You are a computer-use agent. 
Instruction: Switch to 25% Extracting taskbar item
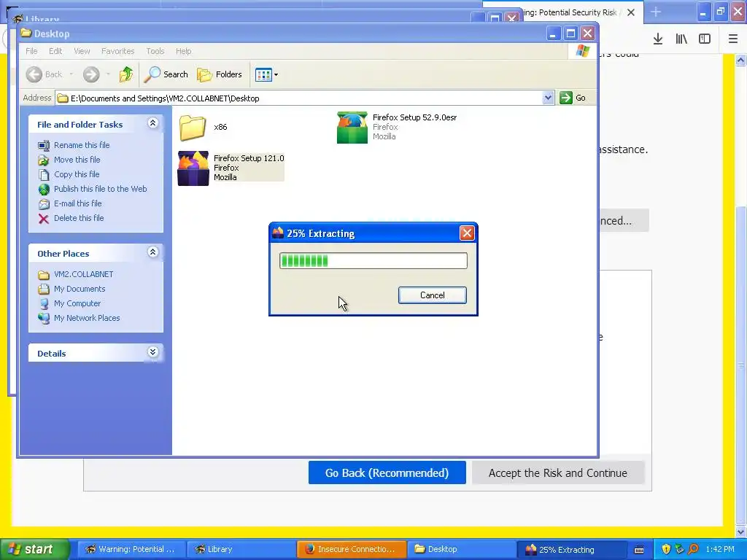point(572,549)
